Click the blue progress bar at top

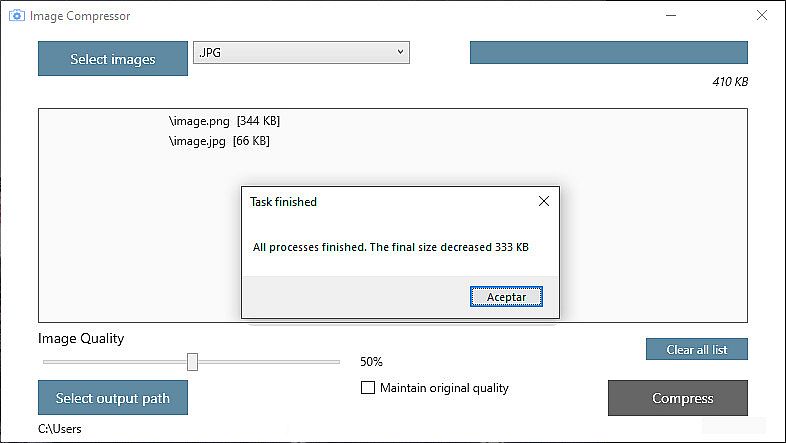coord(608,53)
